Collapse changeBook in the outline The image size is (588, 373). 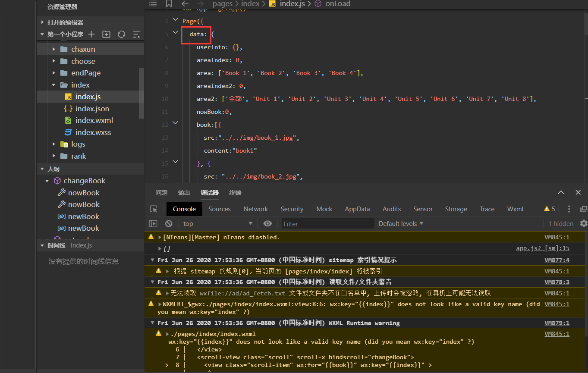47,181
